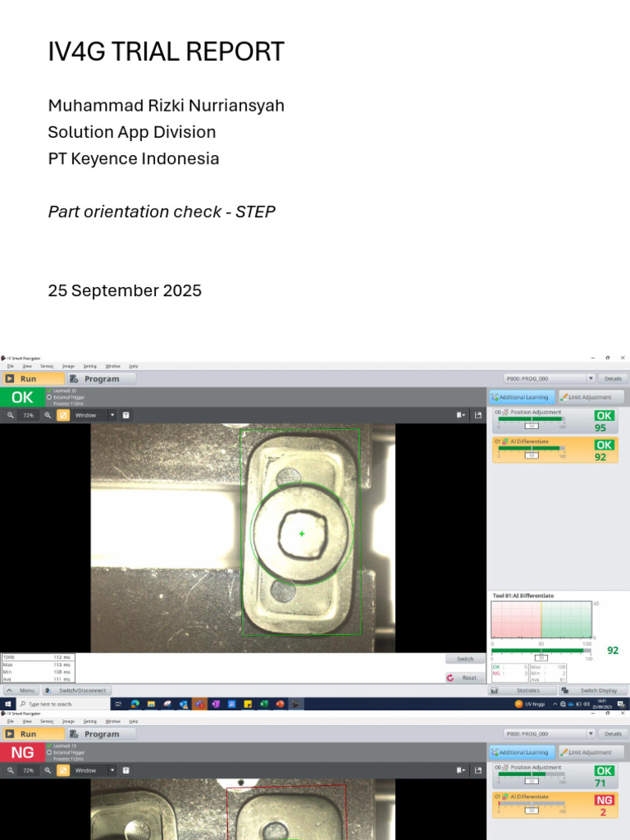Click the UV tinggi weather tray entry

pos(530,704)
